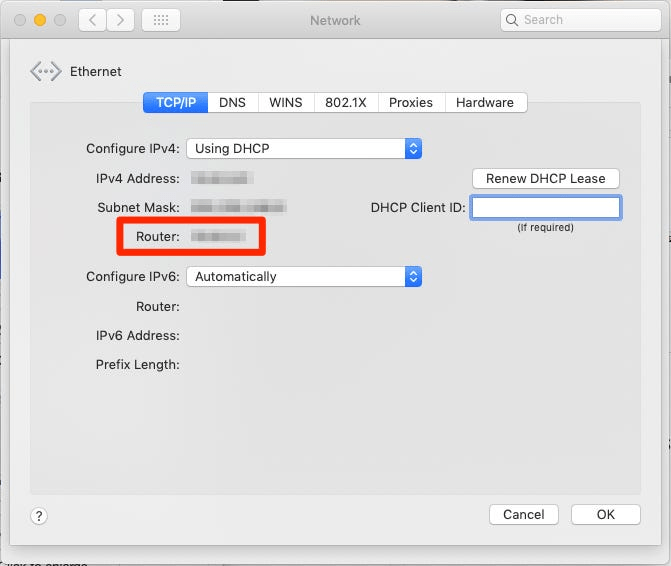Confirm settings with OK button
This screenshot has width=671, height=566.
pos(606,514)
